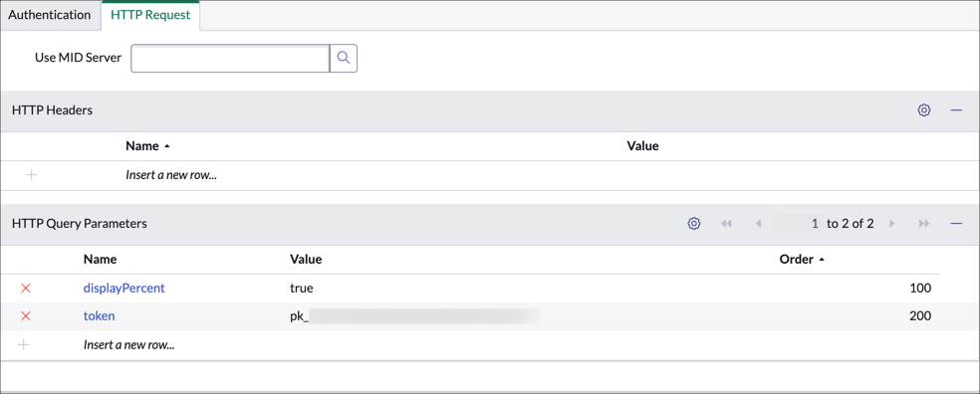Open the token parameter link
Image resolution: width=980 pixels, height=394 pixels.
point(100,316)
